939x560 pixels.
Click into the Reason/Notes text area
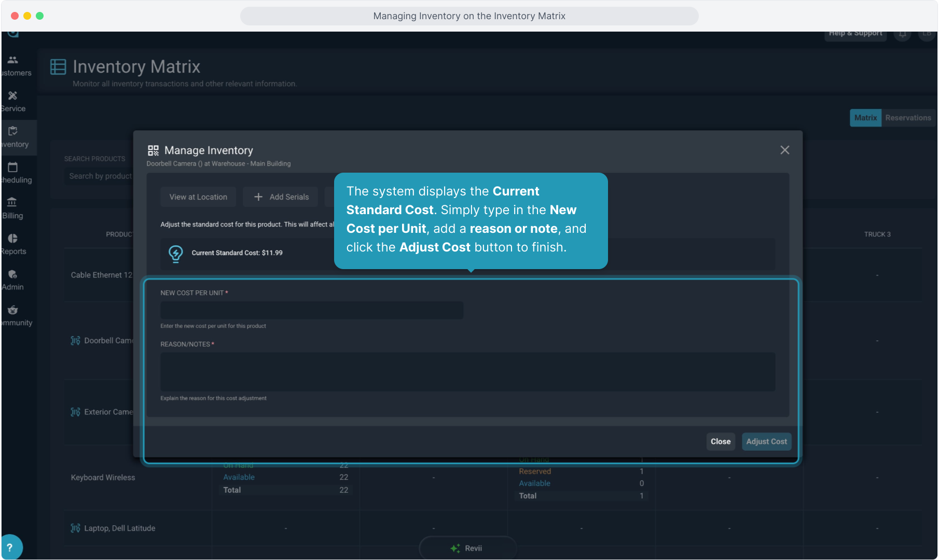pos(467,372)
